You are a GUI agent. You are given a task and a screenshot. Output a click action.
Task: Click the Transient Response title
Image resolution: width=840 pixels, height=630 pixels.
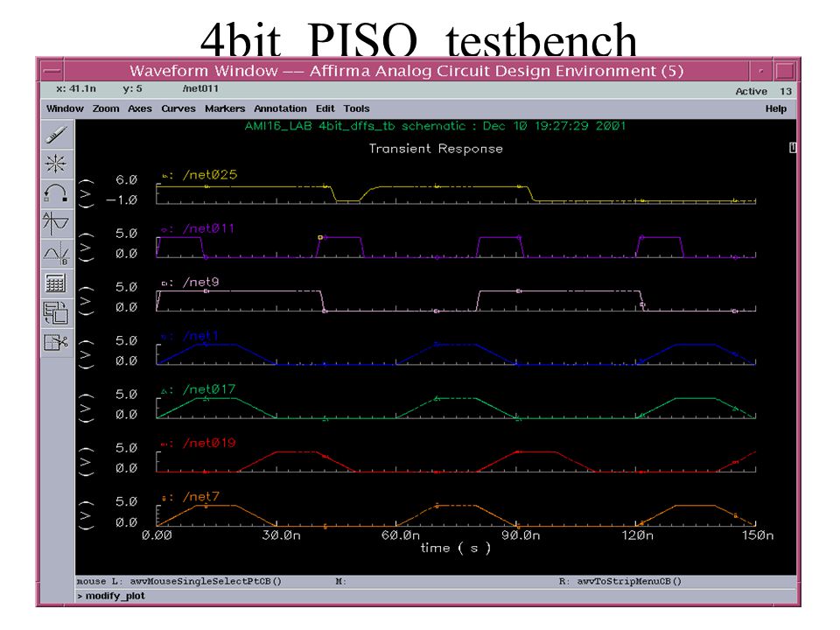(x=436, y=149)
